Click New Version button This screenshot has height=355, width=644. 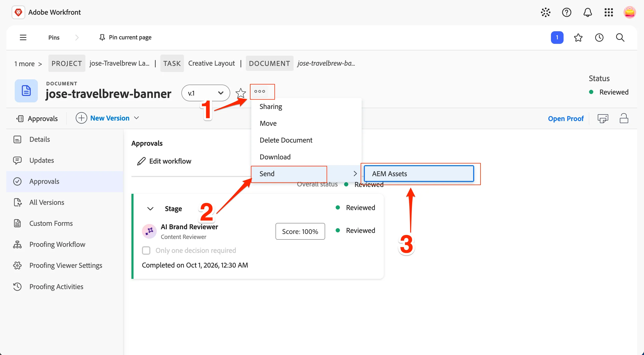pyautogui.click(x=103, y=118)
